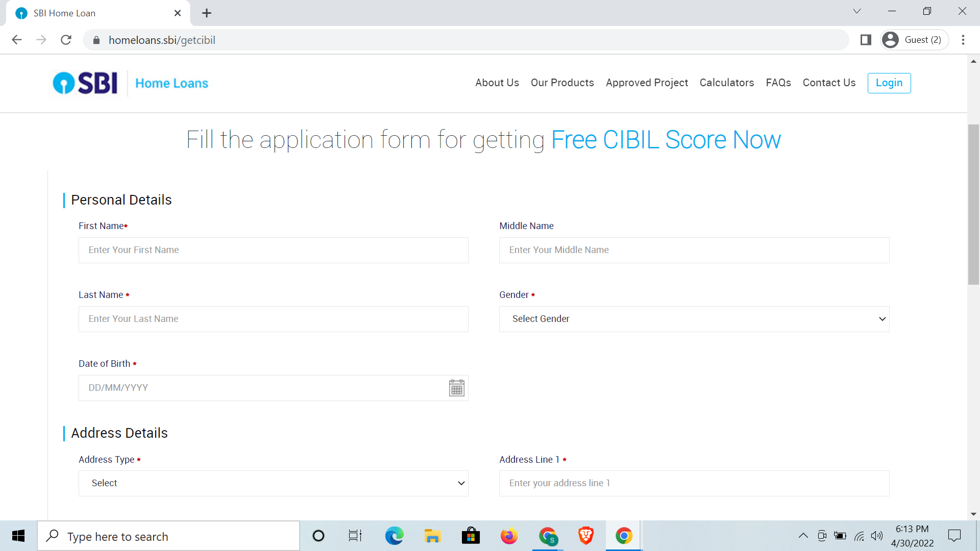Open the About Us menu
980x551 pixels.
pos(497,83)
